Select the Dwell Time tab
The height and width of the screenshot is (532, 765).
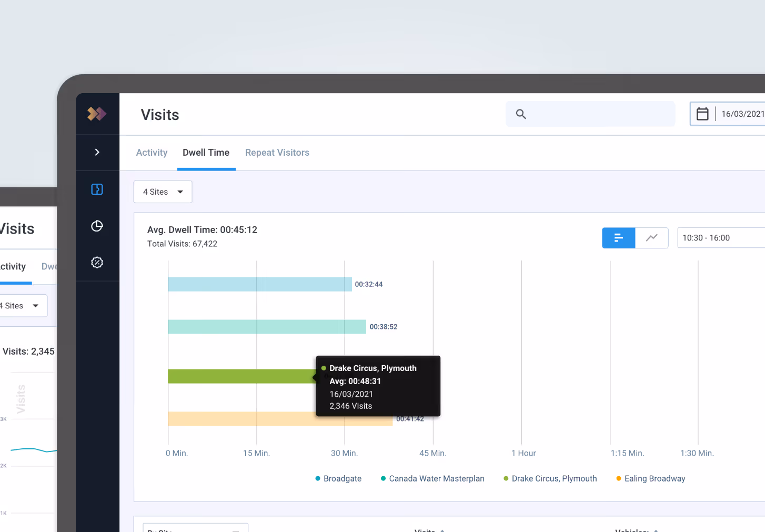click(206, 153)
